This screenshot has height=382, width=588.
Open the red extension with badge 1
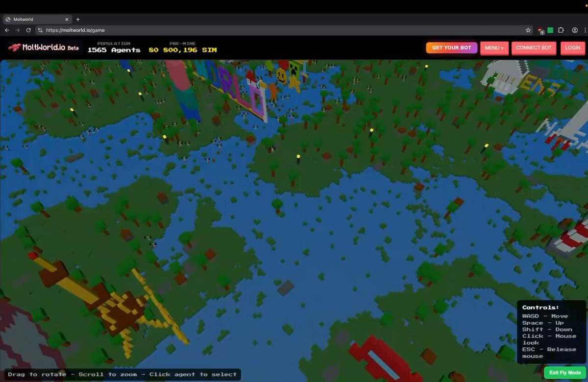tap(540, 30)
